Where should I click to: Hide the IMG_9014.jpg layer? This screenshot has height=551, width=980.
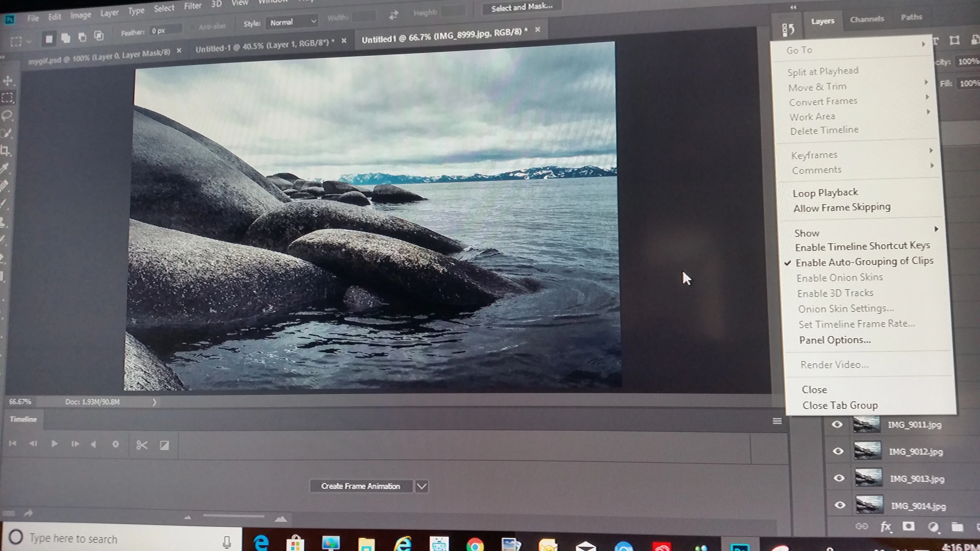tap(840, 505)
